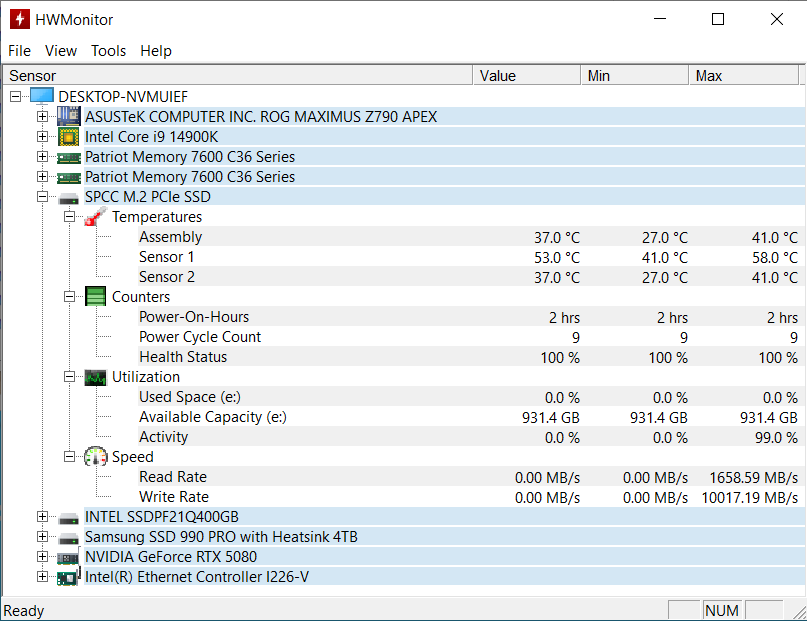Select the Activity row
This screenshot has height=621, width=807.
(469, 437)
